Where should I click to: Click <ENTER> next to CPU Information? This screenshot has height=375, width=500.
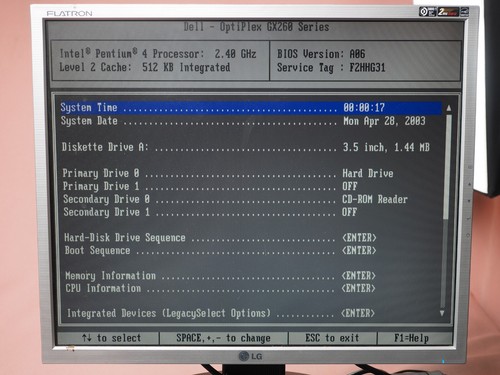[358, 288]
